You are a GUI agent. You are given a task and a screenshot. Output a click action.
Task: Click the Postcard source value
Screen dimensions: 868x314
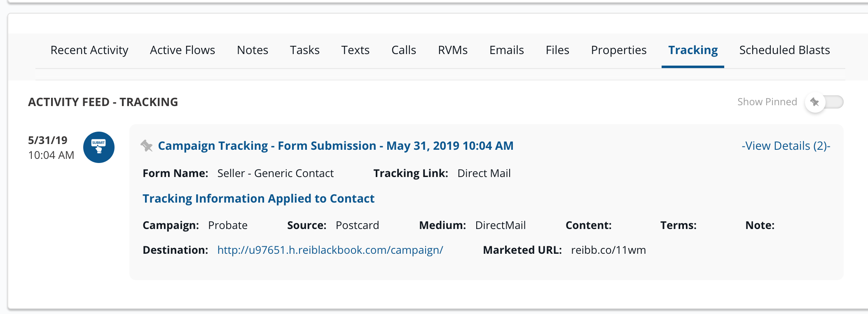[x=357, y=225]
